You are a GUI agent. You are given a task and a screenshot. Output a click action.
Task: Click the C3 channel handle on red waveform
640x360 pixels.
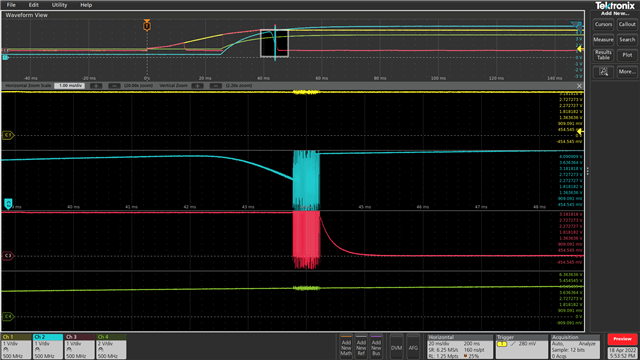[8, 256]
